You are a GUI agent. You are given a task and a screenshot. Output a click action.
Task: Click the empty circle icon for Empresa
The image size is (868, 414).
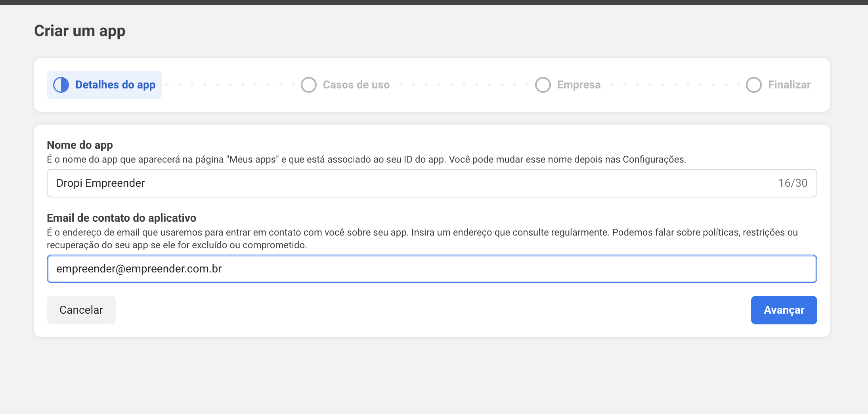coord(543,85)
